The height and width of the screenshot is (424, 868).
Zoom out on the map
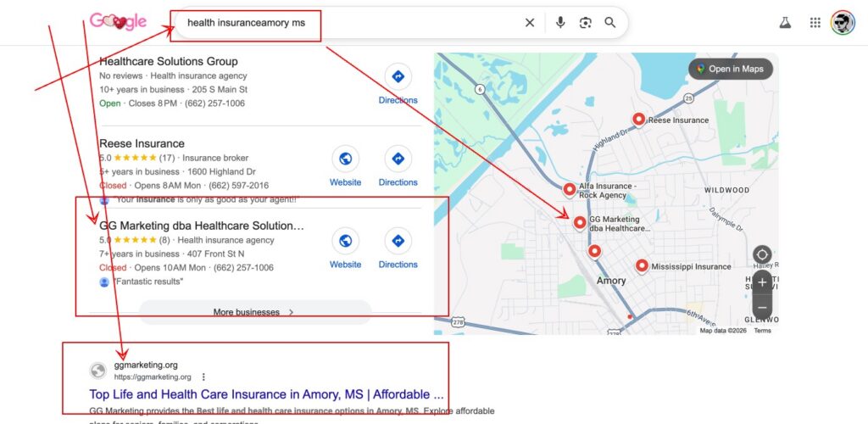pyautogui.click(x=762, y=307)
